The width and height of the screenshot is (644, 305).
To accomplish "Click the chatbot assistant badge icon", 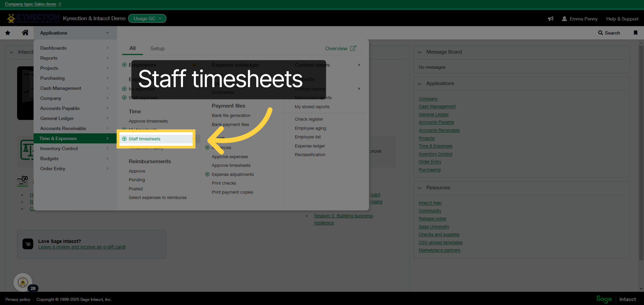I will (23, 282).
